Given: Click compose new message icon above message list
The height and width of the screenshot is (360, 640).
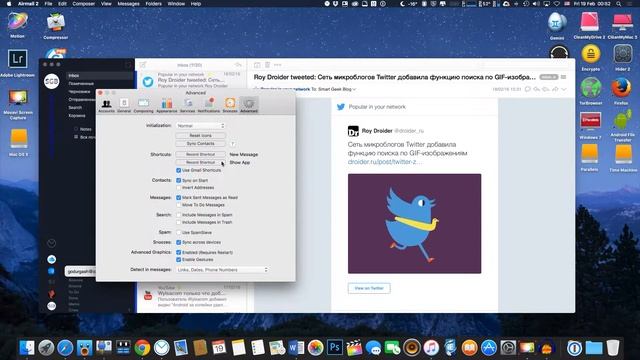Looking at the screenshot, I should [x=143, y=64].
